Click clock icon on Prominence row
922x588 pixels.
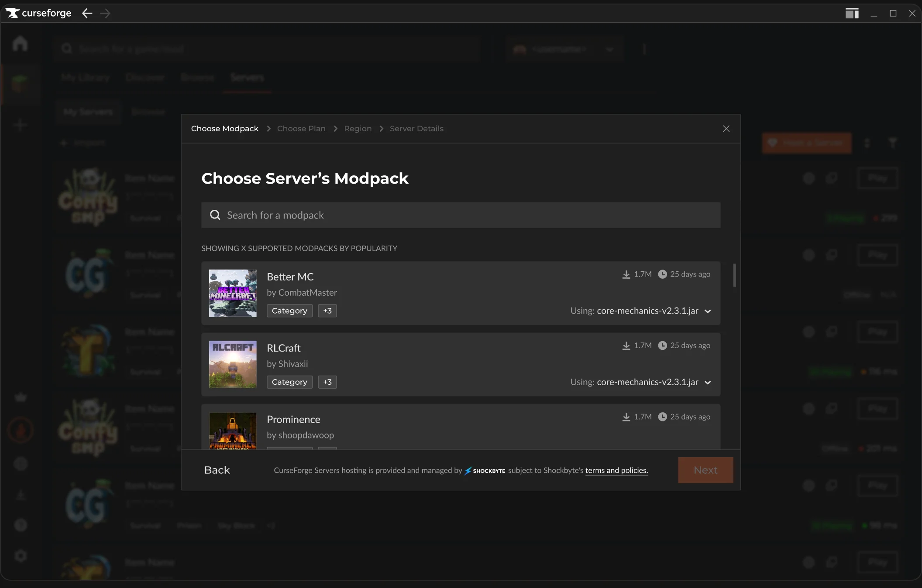(x=662, y=417)
